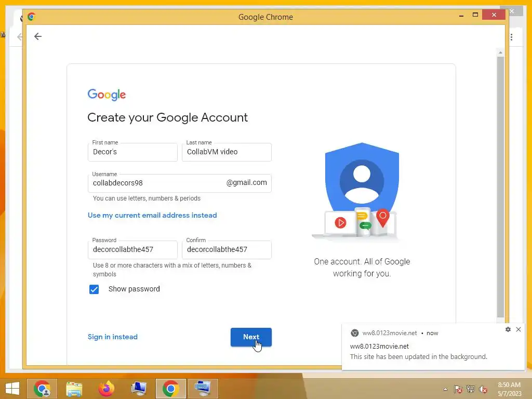
Task: Open File Explorer from the taskbar
Action: pyautogui.click(x=74, y=389)
